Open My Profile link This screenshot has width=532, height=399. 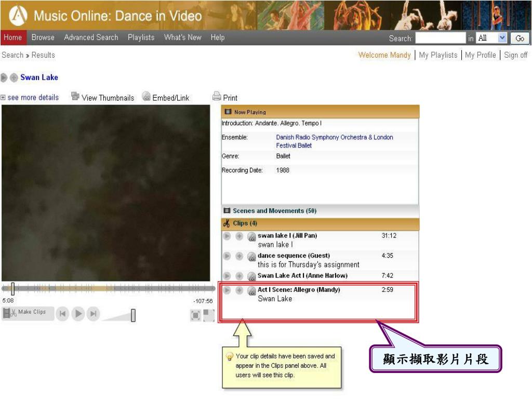(481, 55)
